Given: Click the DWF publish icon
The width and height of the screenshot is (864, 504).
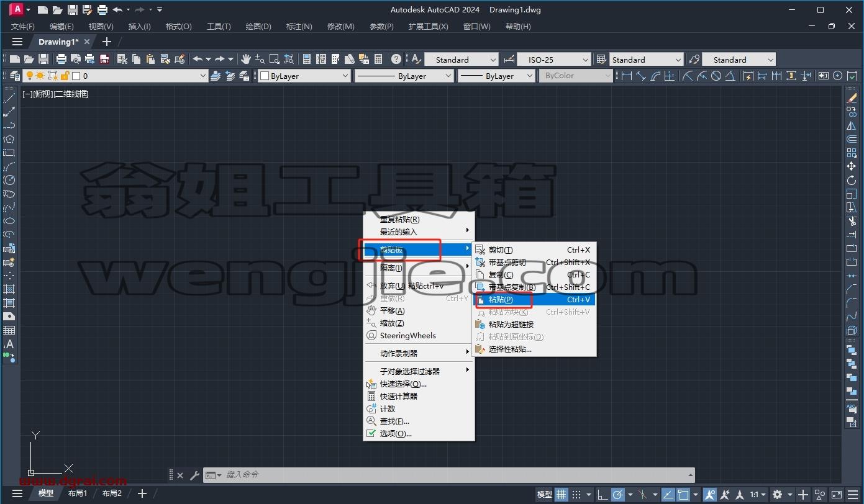Looking at the screenshot, I should 104,60.
